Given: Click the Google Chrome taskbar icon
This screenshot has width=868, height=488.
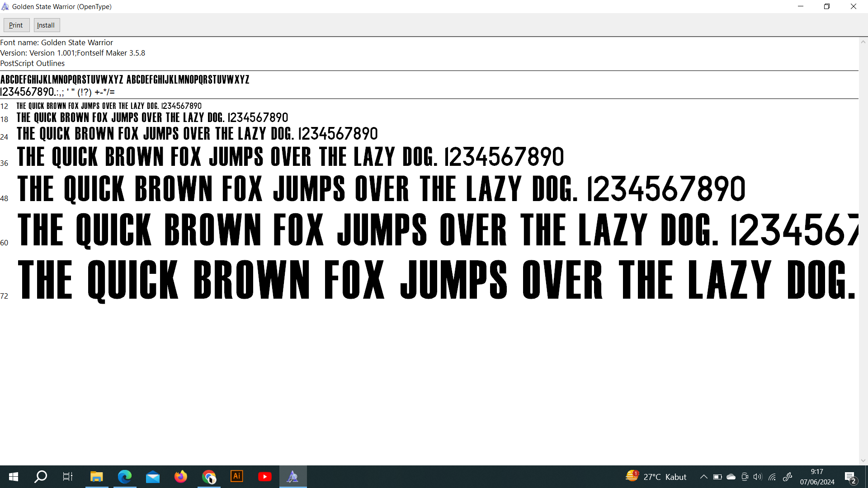Looking at the screenshot, I should point(209,477).
